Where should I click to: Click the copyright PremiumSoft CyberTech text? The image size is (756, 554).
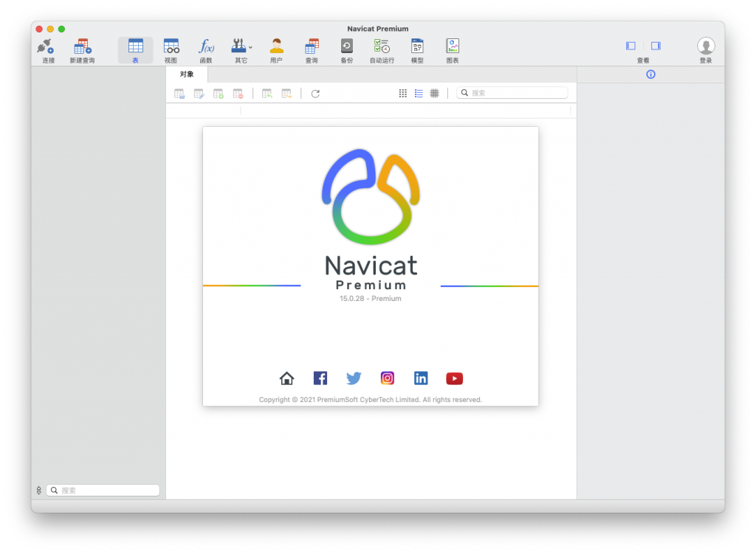point(371,400)
